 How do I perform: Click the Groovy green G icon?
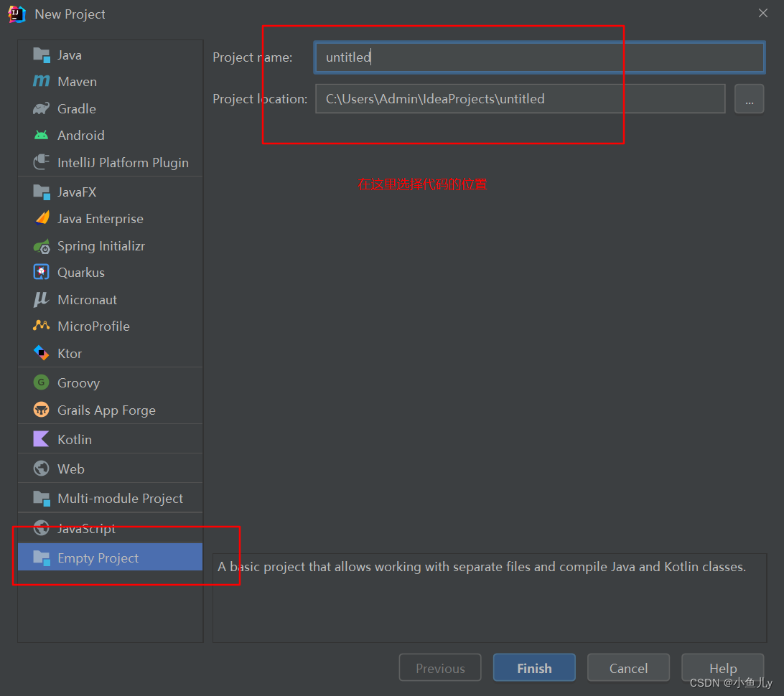[42, 382]
